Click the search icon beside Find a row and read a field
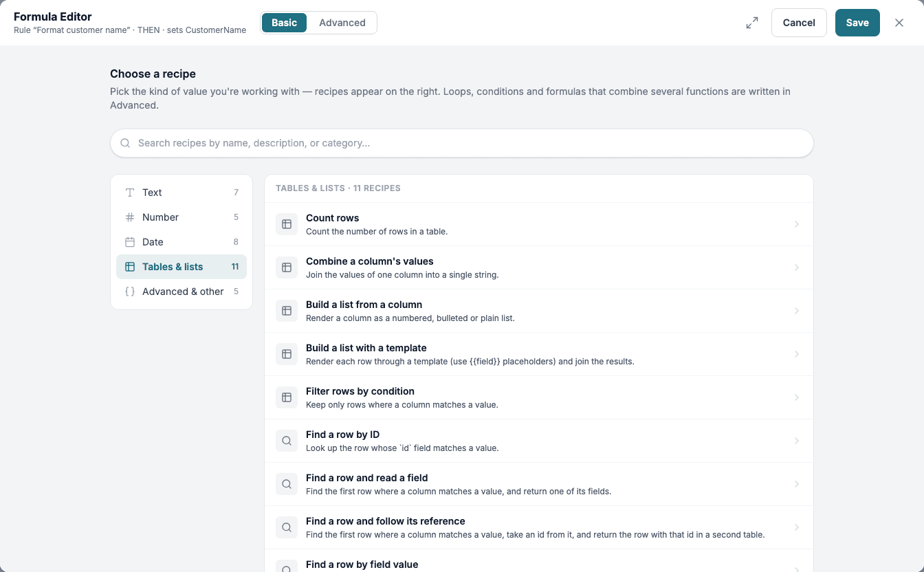Image resolution: width=924 pixels, height=572 pixels. 287,484
